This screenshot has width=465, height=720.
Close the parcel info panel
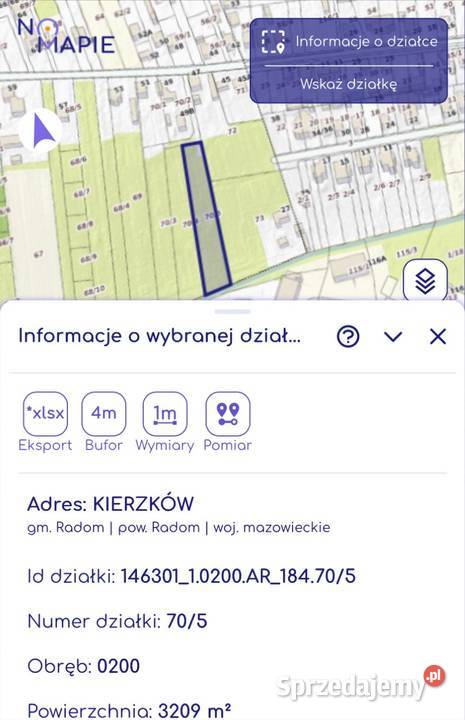[438, 337]
